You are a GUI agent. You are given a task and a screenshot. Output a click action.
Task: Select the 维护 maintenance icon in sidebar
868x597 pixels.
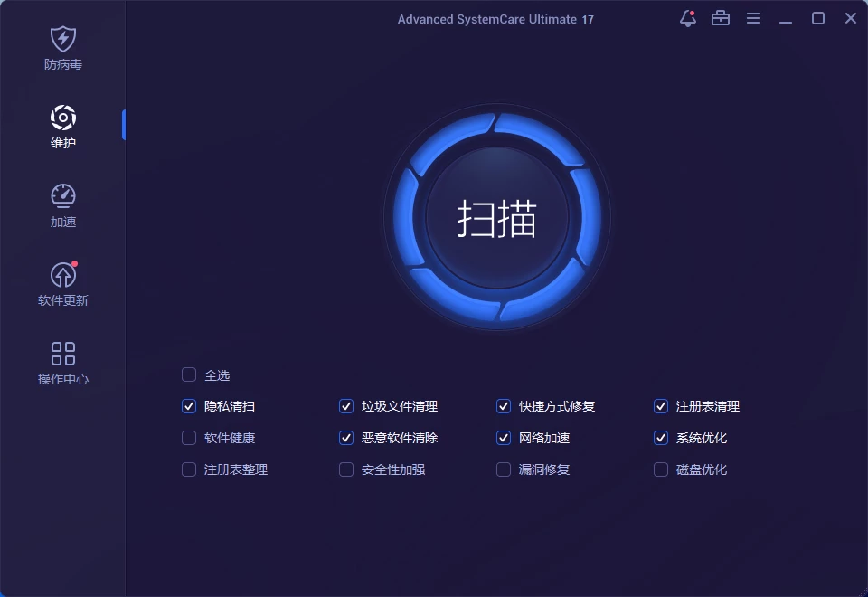[x=62, y=118]
